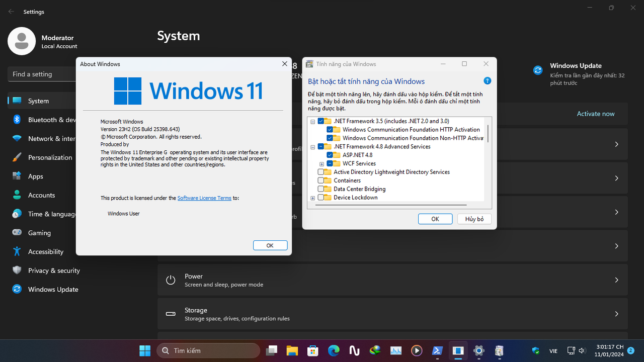Screen dimensions: 644x362
Task: Click Hủy bỏ to cancel features dialog
Action: pos(474,219)
